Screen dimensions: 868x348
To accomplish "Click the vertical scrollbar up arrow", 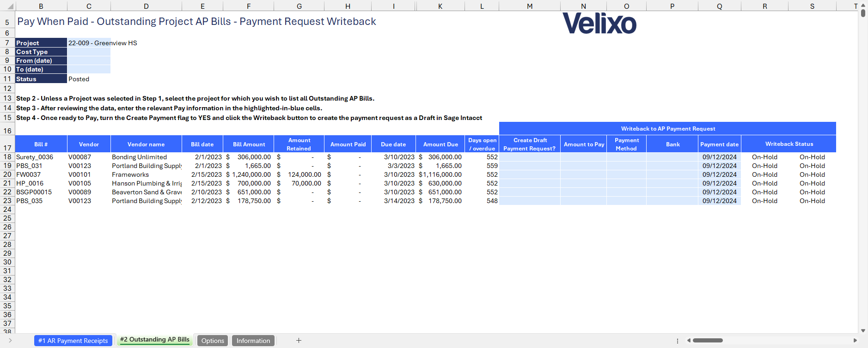I will coord(863,5).
